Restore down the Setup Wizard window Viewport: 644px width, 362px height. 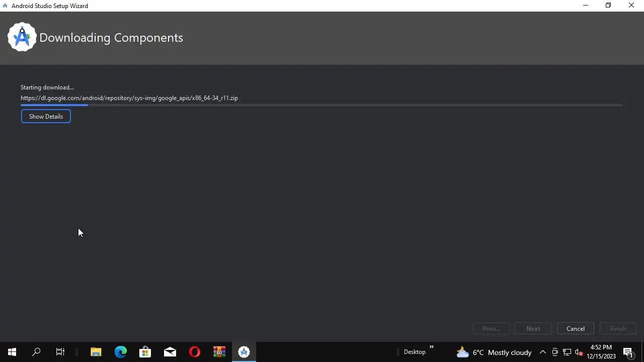[608, 6]
